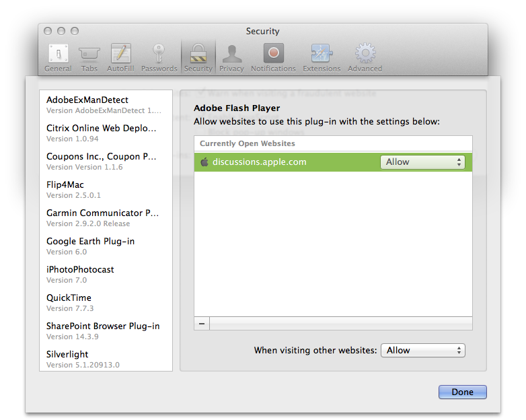Viewport: 526px width, 420px height.
Task: Click the minus button to remove website
Action: (202, 324)
